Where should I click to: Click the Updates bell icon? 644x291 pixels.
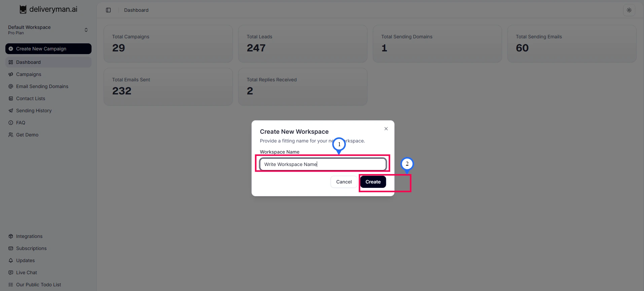[x=11, y=260]
